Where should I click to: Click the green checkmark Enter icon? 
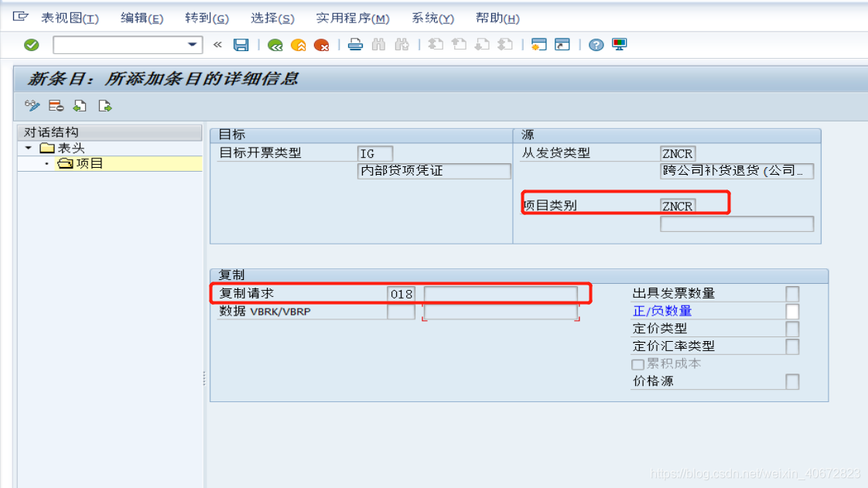pos(32,45)
